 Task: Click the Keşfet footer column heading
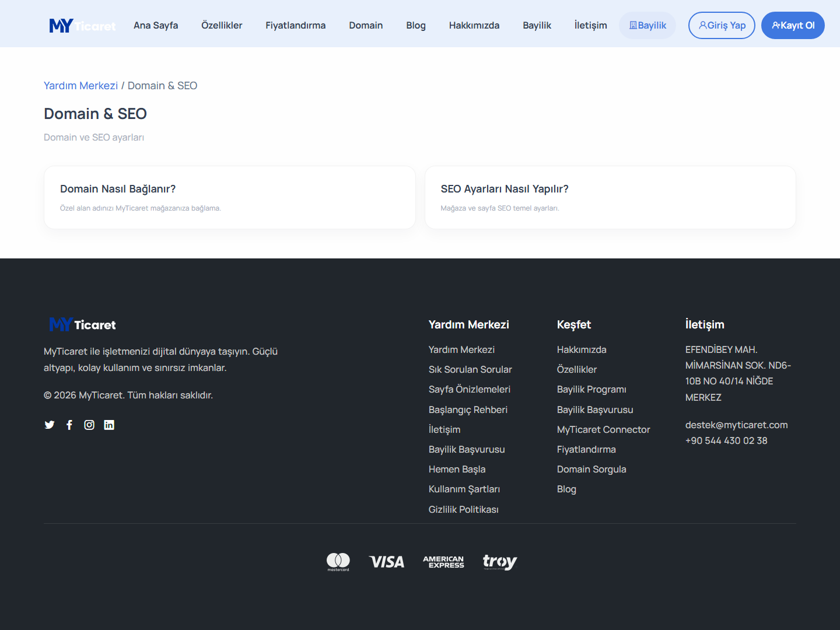[x=574, y=324]
